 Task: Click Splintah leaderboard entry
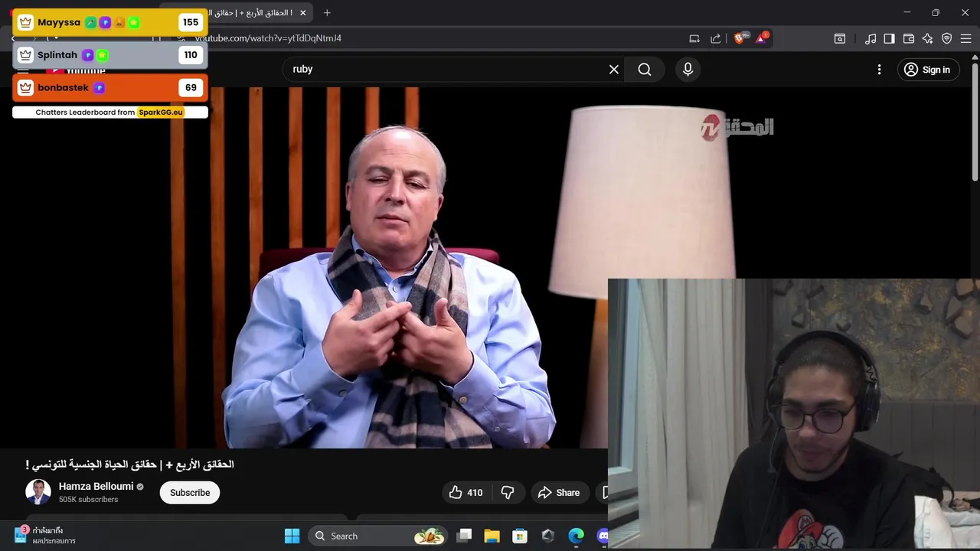click(110, 55)
